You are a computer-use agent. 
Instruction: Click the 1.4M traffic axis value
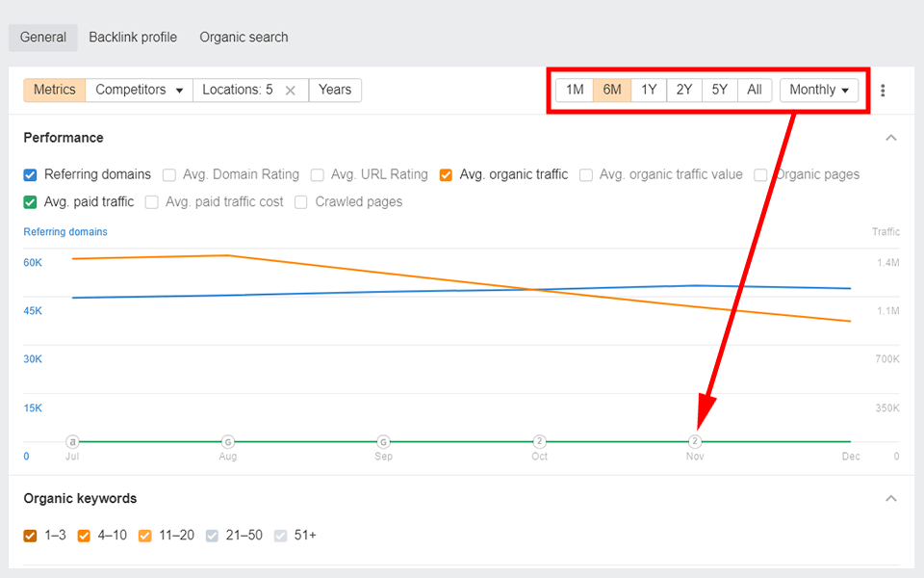click(888, 262)
